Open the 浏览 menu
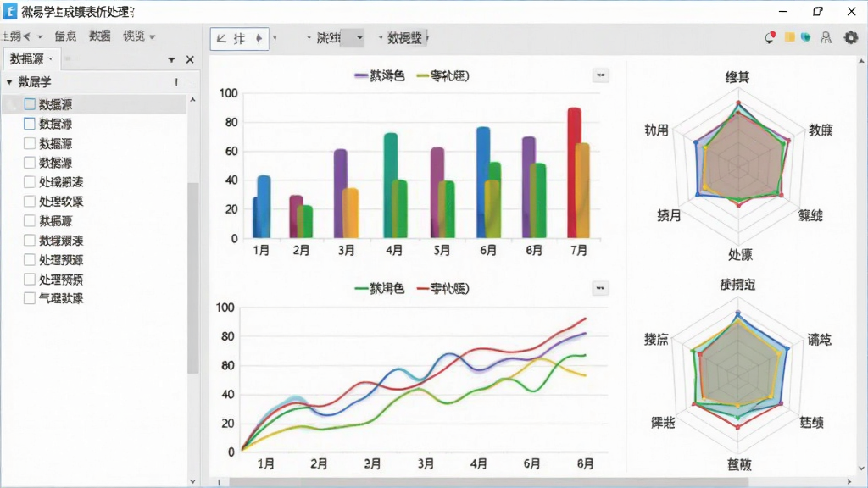Screen dimensions: 868x488 (133, 36)
